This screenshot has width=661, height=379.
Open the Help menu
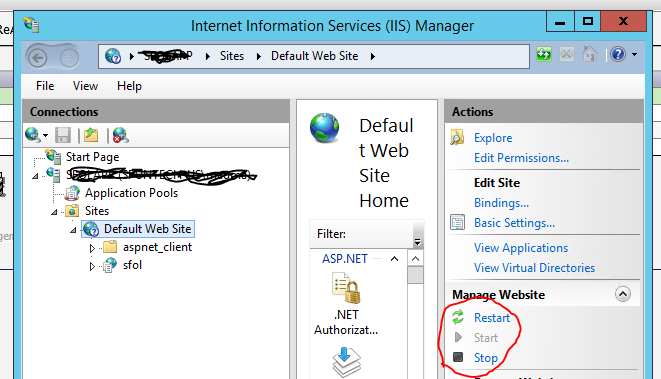(129, 86)
